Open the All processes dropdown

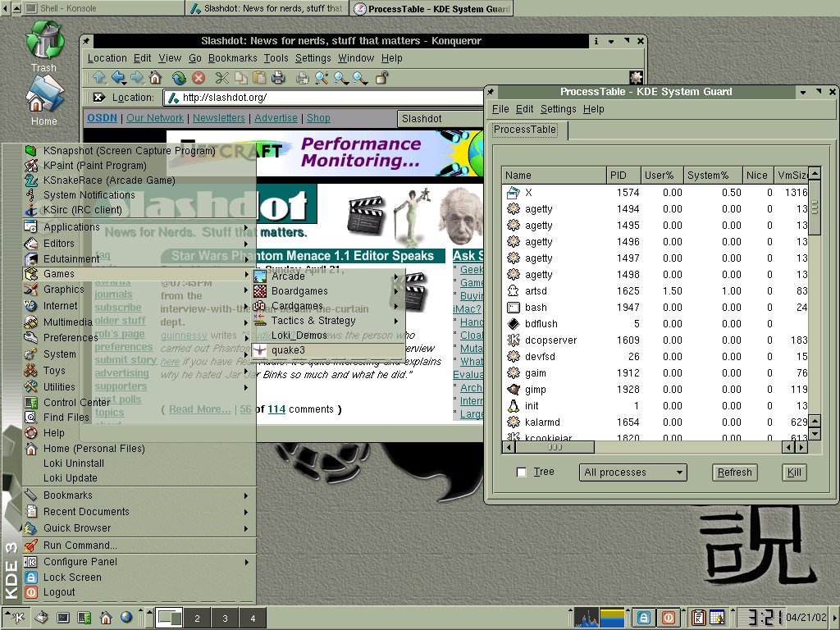coord(632,472)
